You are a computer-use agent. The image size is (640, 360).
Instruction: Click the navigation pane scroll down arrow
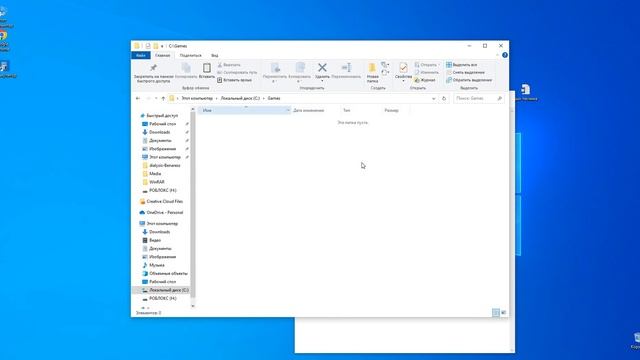[x=193, y=306]
